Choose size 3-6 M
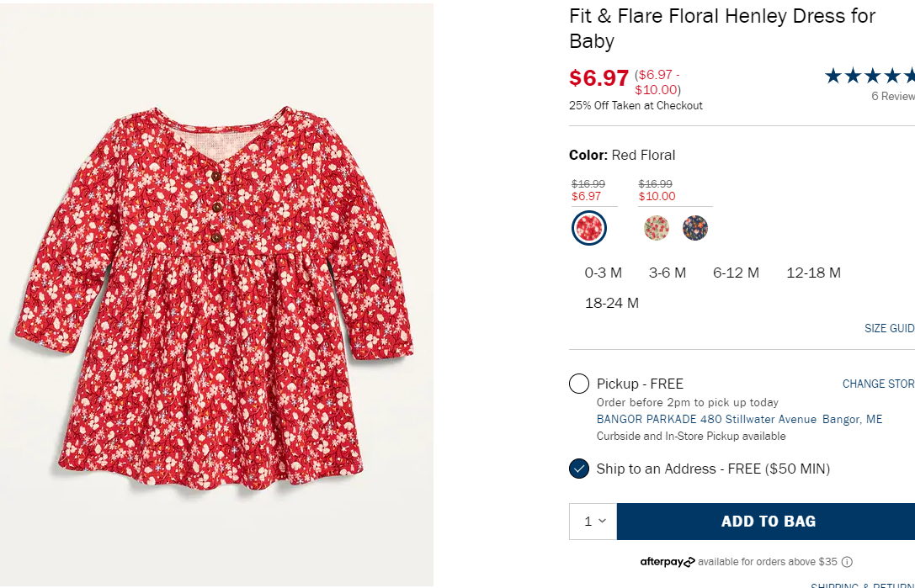This screenshot has width=915, height=588. [668, 273]
